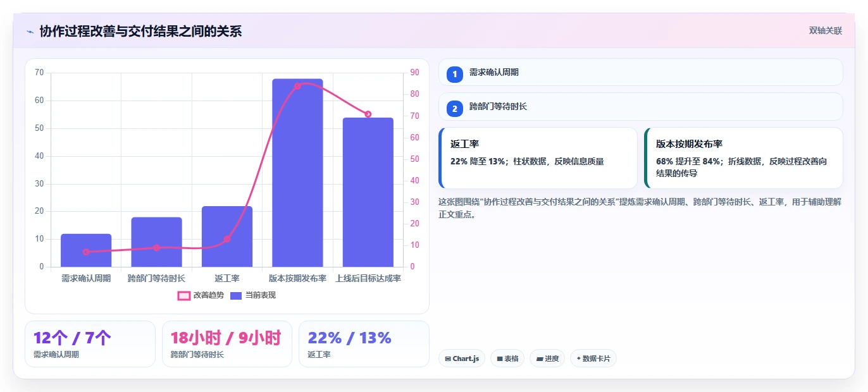
Task: Click the icon in the 进度 tag
Action: pyautogui.click(x=540, y=358)
